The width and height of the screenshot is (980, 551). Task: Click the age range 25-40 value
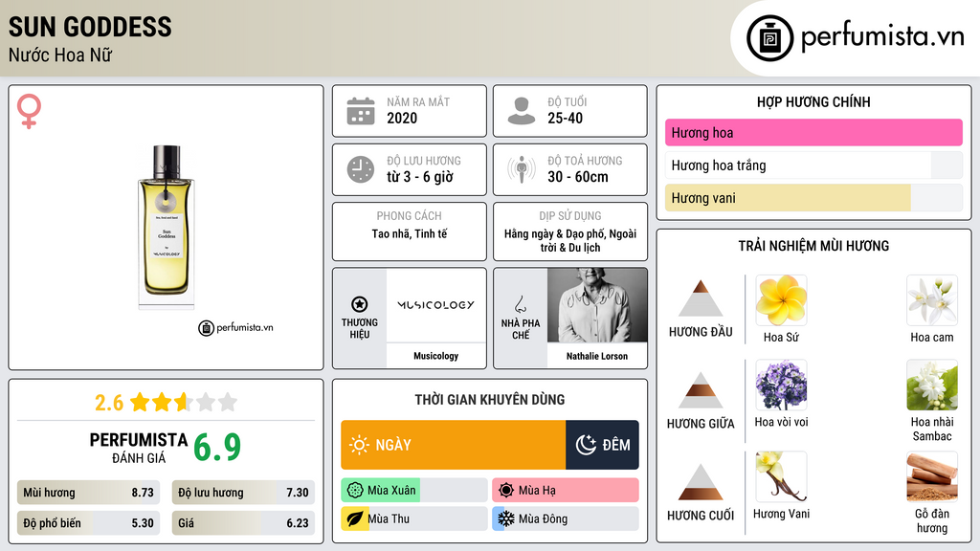click(565, 118)
